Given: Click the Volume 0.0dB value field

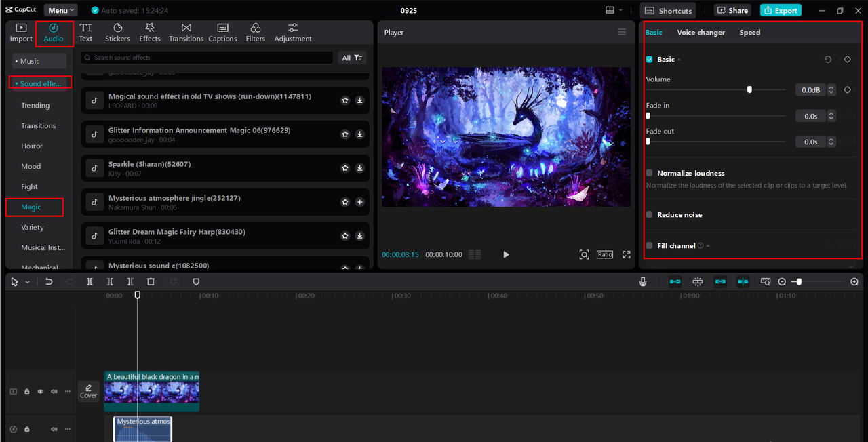Looking at the screenshot, I should click(810, 89).
